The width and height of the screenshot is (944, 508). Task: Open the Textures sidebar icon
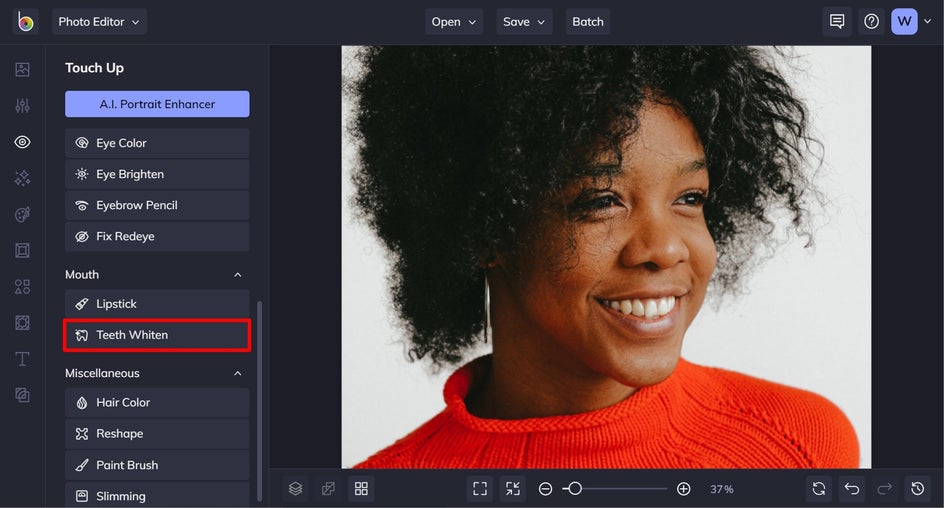tap(22, 395)
